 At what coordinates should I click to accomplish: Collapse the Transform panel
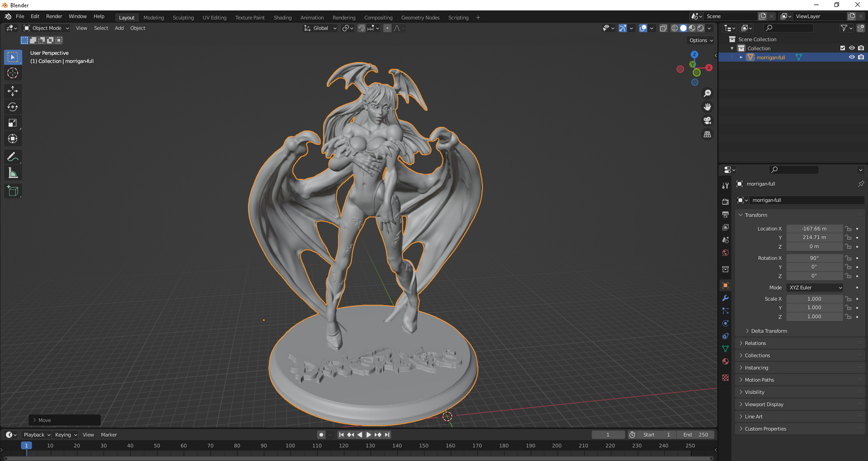pos(756,215)
